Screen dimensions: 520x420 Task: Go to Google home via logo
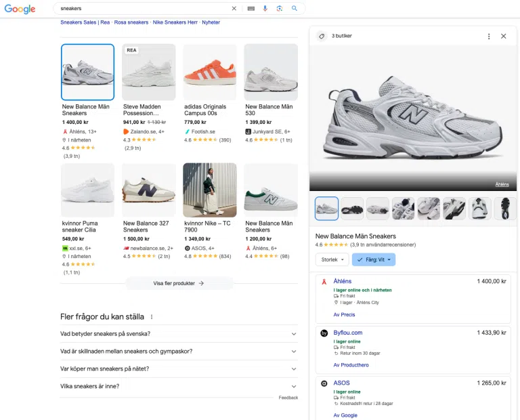pyautogui.click(x=20, y=9)
